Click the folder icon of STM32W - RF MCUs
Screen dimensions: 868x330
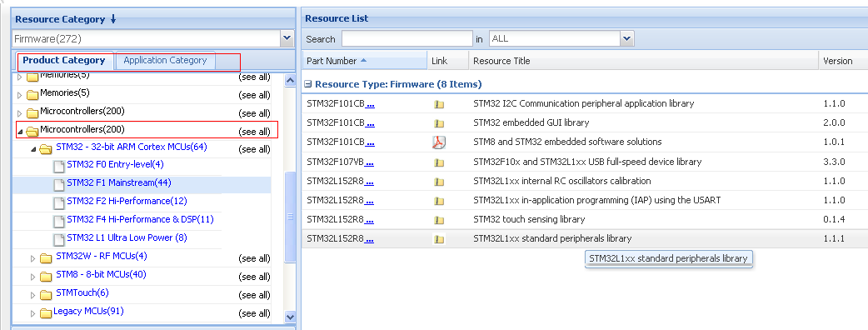[45, 258]
